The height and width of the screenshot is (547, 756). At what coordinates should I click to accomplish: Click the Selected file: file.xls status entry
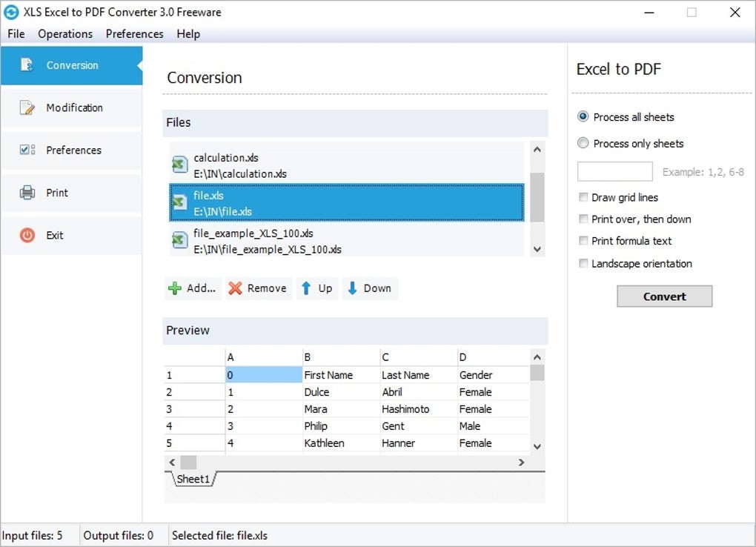[x=219, y=535]
